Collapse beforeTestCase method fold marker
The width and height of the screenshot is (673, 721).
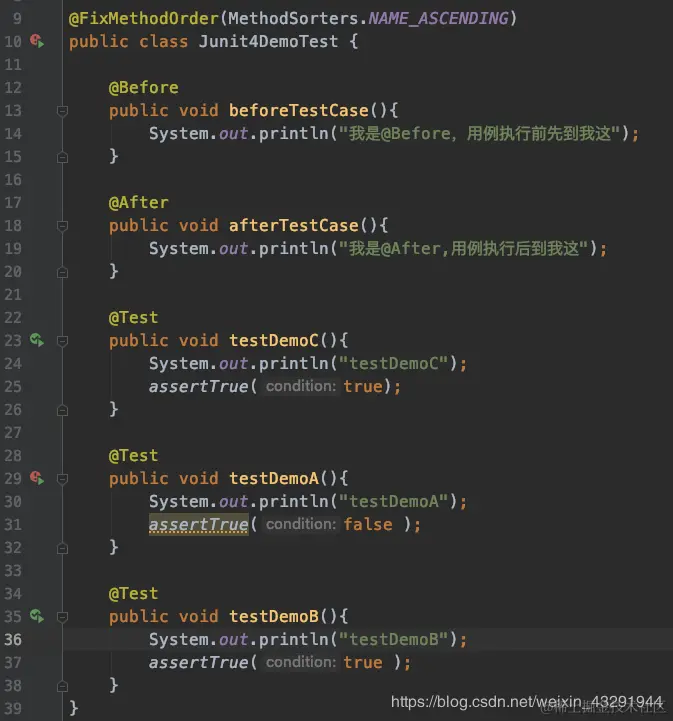(x=62, y=111)
